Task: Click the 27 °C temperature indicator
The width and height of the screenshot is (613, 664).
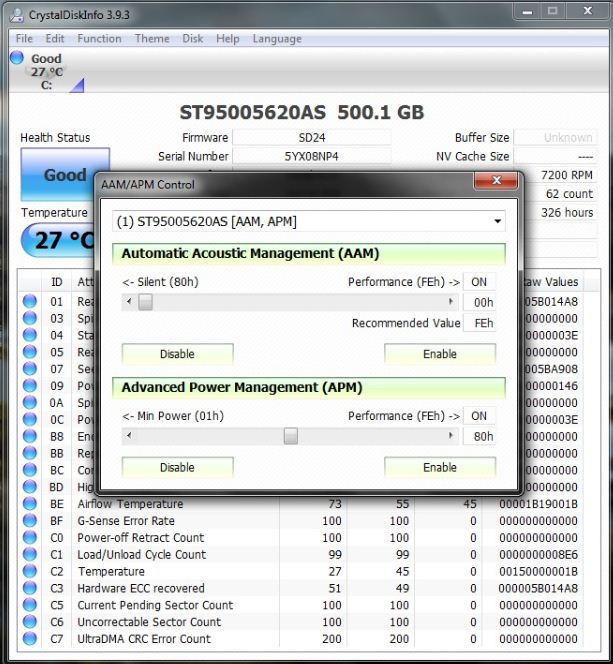Action: [59, 240]
